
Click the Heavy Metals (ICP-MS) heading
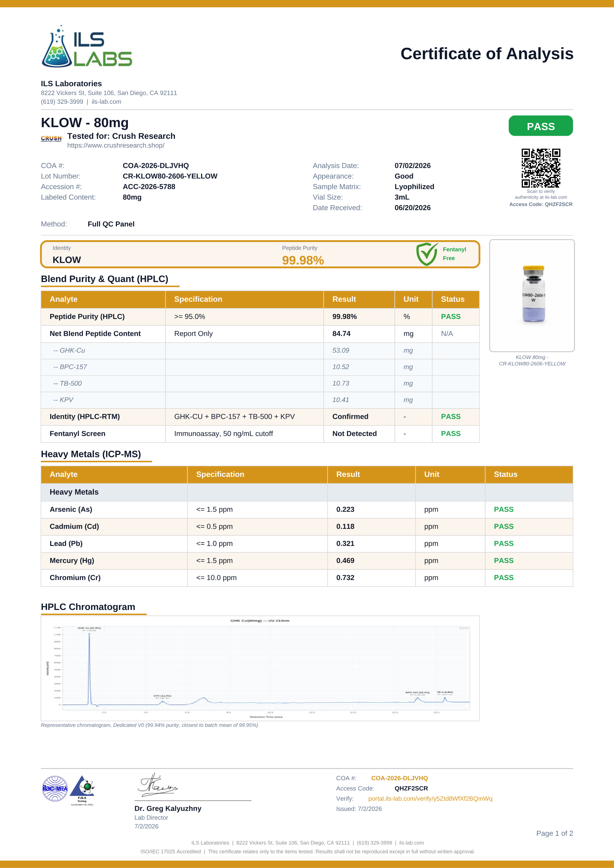tap(91, 454)
